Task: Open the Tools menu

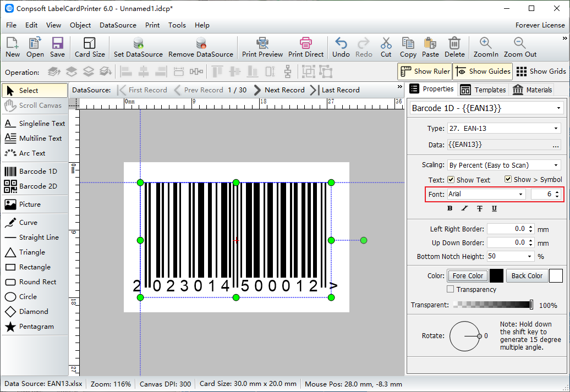Action: pyautogui.click(x=177, y=25)
